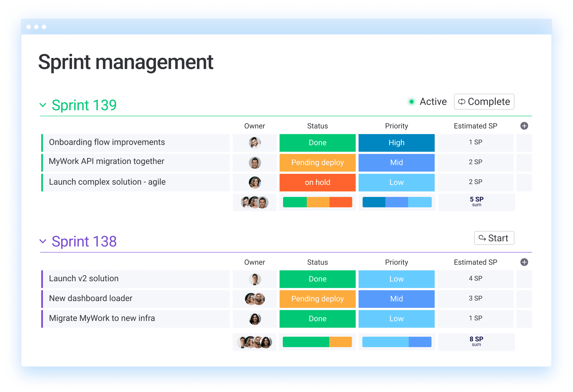
Task: Add a column in Sprint 139 via plus icon
Action: [x=524, y=126]
